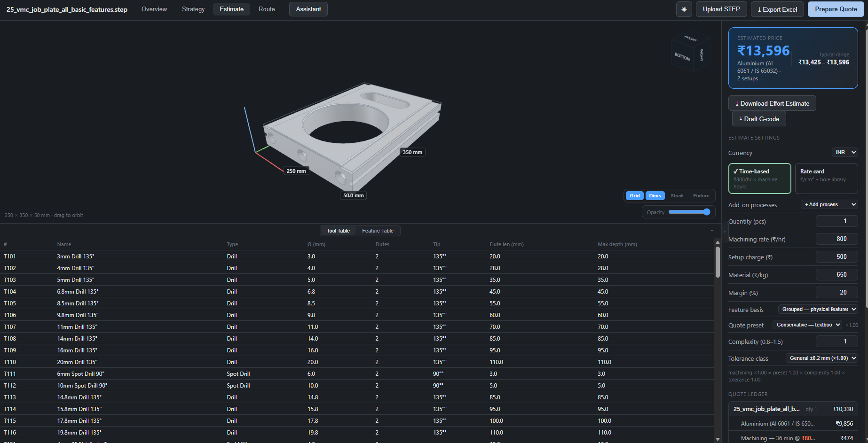
Task: Click the ₹13,596 estimated price
Action: point(764,51)
